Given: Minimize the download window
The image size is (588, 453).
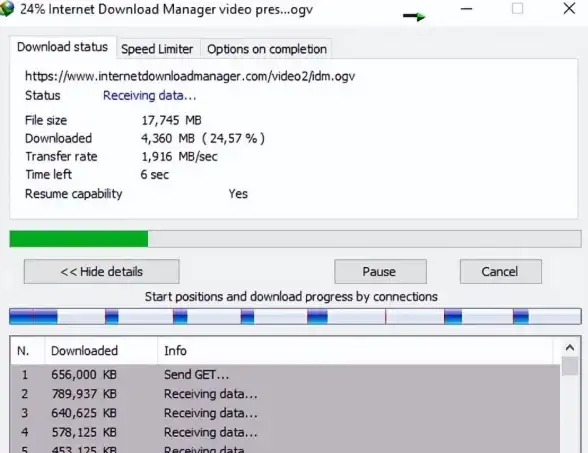Looking at the screenshot, I should pyautogui.click(x=466, y=9).
